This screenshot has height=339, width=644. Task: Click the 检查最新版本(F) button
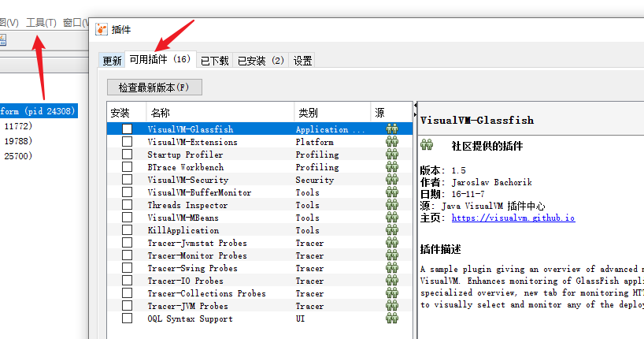(154, 88)
